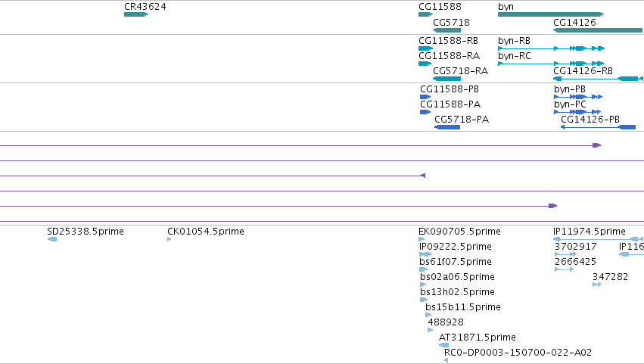The image size is (644, 364).
Task: Click the SD25338.5prime light-blue arrow glyph
Action: coord(52,239)
